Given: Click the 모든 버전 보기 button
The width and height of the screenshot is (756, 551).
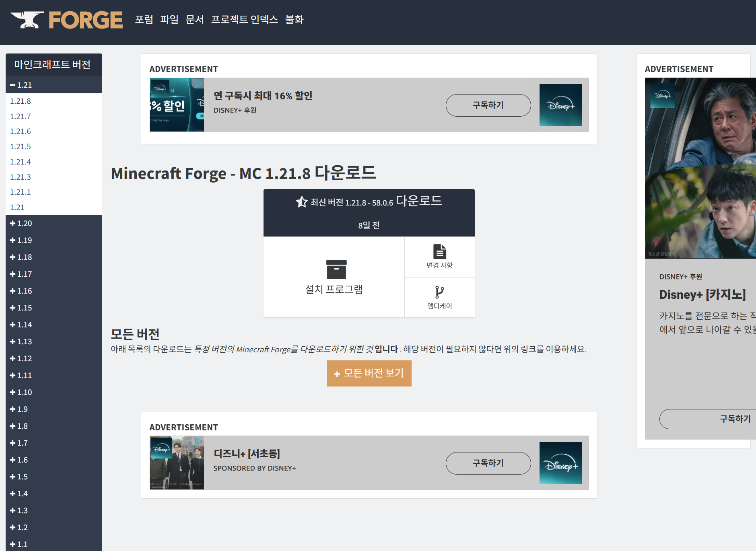Looking at the screenshot, I should [369, 373].
